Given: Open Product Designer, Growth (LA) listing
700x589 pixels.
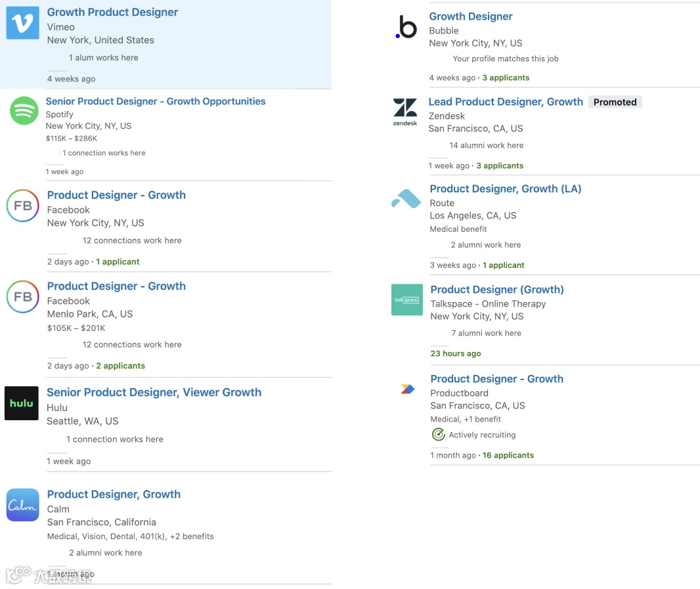Looking at the screenshot, I should coord(505,188).
